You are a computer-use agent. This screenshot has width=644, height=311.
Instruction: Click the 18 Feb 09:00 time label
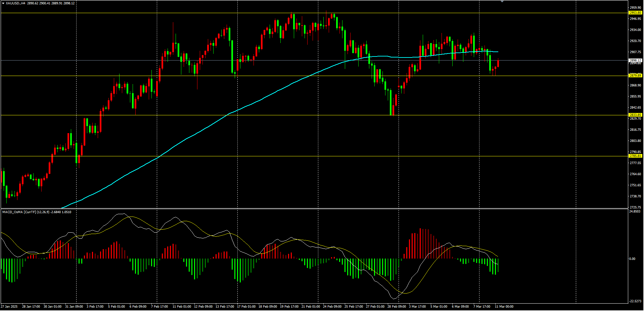(268, 307)
